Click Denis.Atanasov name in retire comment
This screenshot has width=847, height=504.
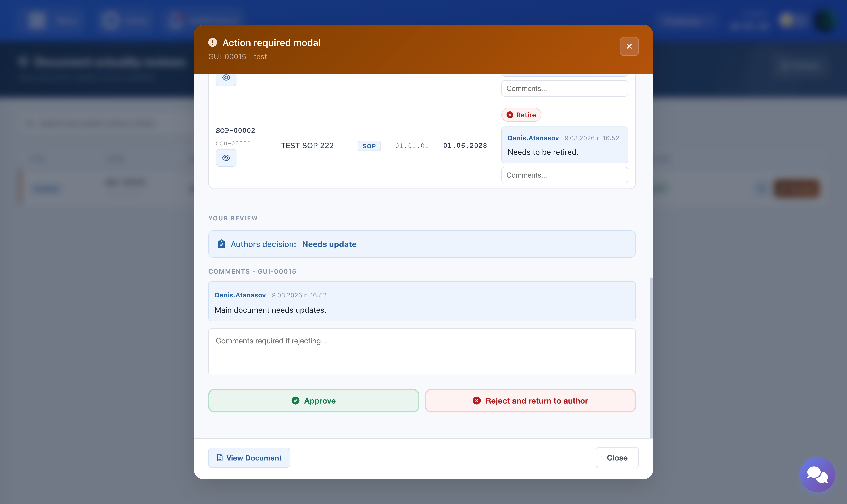[x=533, y=138]
